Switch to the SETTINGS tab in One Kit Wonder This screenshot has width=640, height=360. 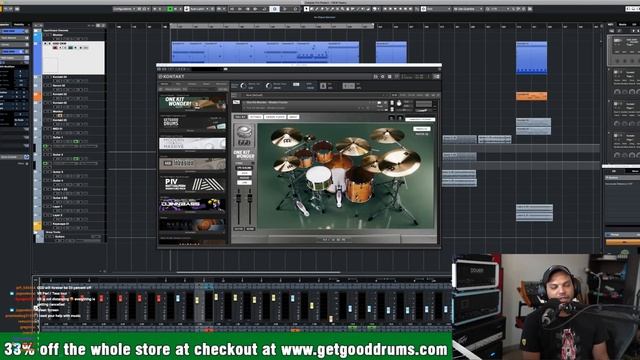(x=256, y=117)
